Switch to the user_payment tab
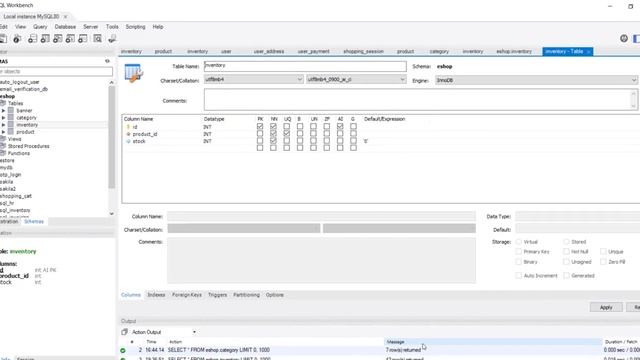The width and height of the screenshot is (640, 360). pyautogui.click(x=313, y=51)
